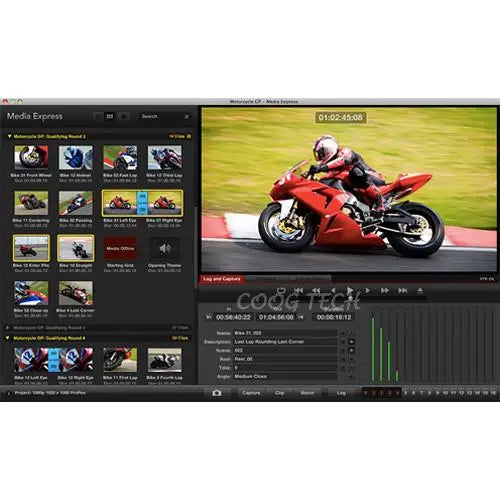
Task: Toggle audio channel 16 enable
Action: click(493, 393)
